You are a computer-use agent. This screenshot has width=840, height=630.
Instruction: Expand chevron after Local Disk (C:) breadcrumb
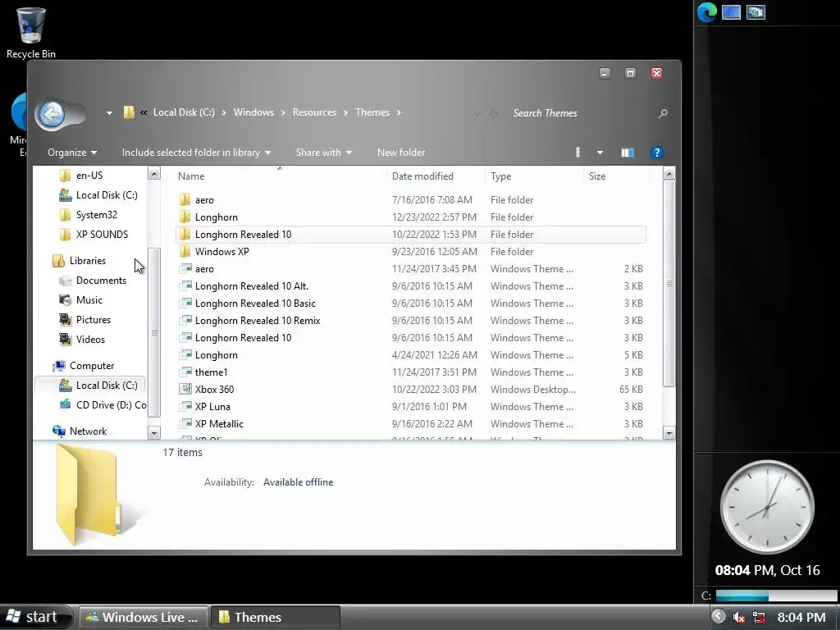click(x=224, y=112)
